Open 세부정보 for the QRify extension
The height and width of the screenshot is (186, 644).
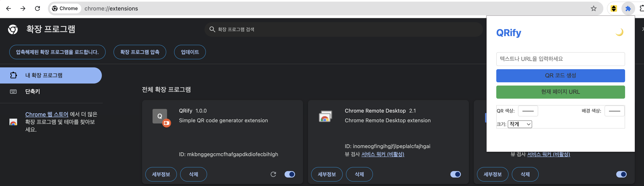click(x=161, y=174)
